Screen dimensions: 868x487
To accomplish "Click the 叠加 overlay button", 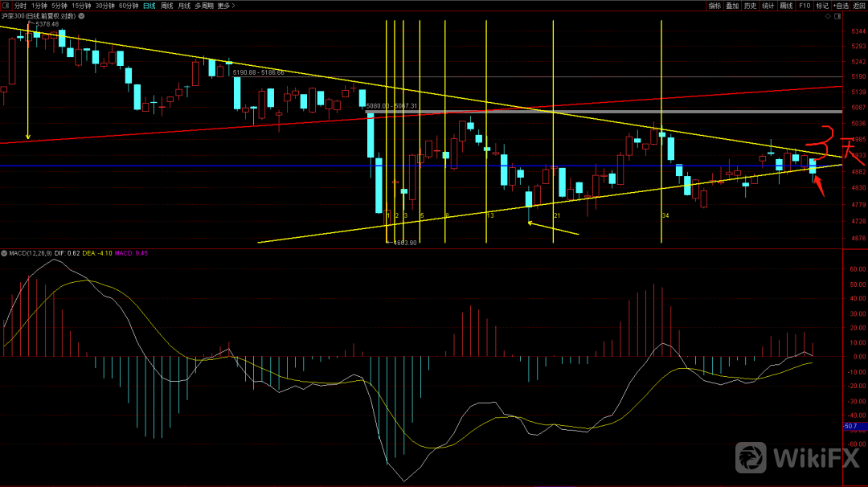I will click(x=732, y=6).
